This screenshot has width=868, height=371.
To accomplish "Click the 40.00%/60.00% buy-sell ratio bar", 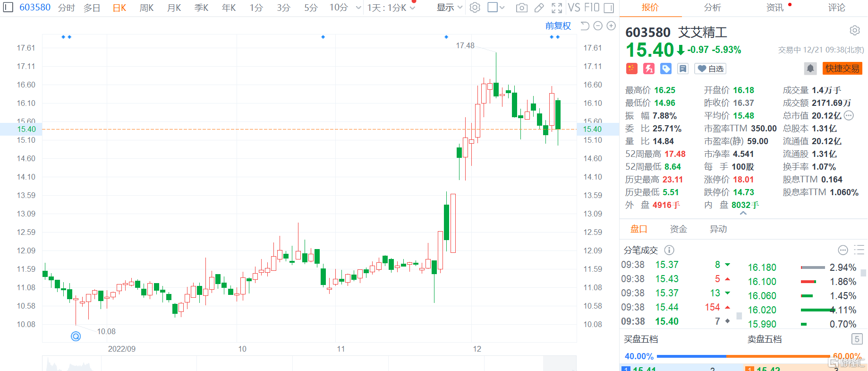I will (x=743, y=356).
